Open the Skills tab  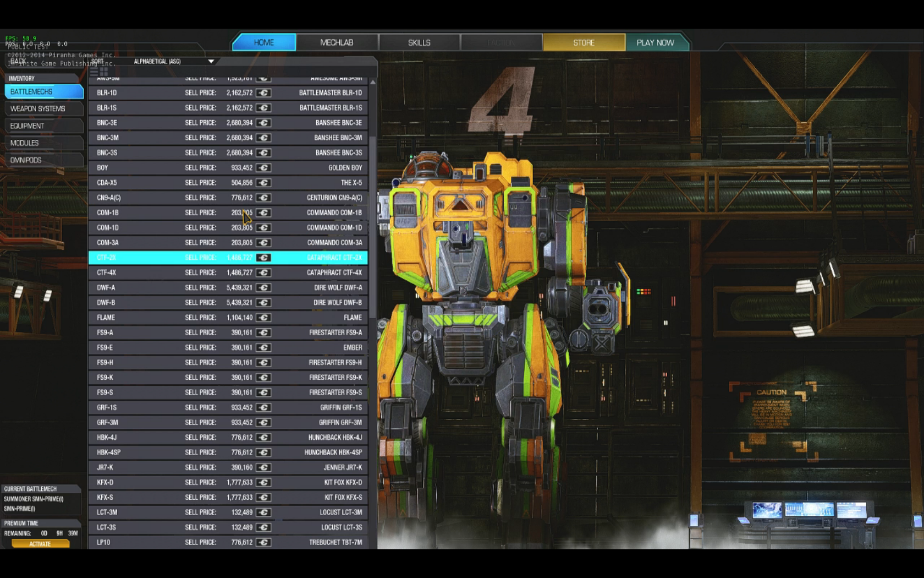419,42
